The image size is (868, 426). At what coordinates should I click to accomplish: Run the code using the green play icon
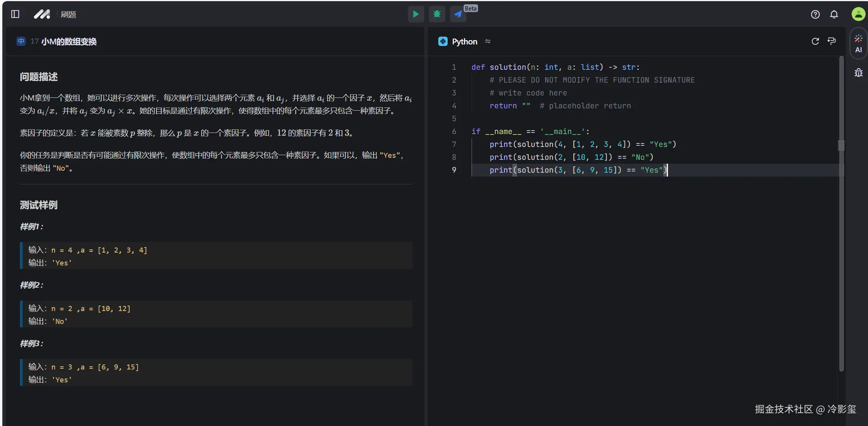(x=416, y=14)
